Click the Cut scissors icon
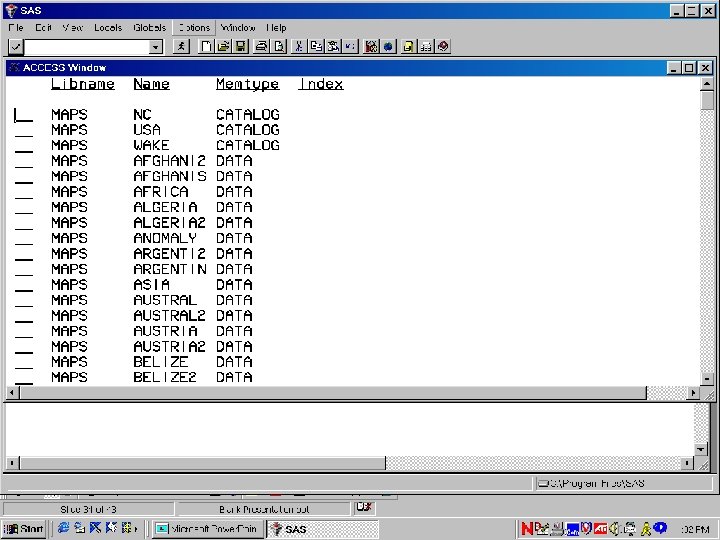 tap(299, 46)
